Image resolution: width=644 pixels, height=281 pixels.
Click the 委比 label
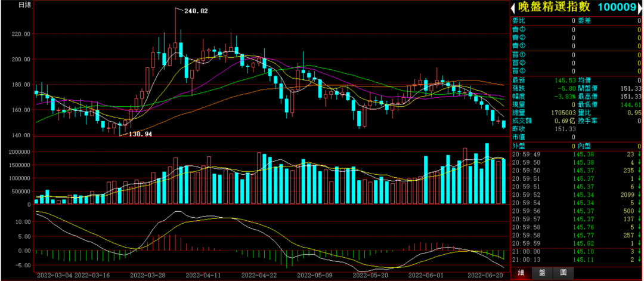(518, 20)
